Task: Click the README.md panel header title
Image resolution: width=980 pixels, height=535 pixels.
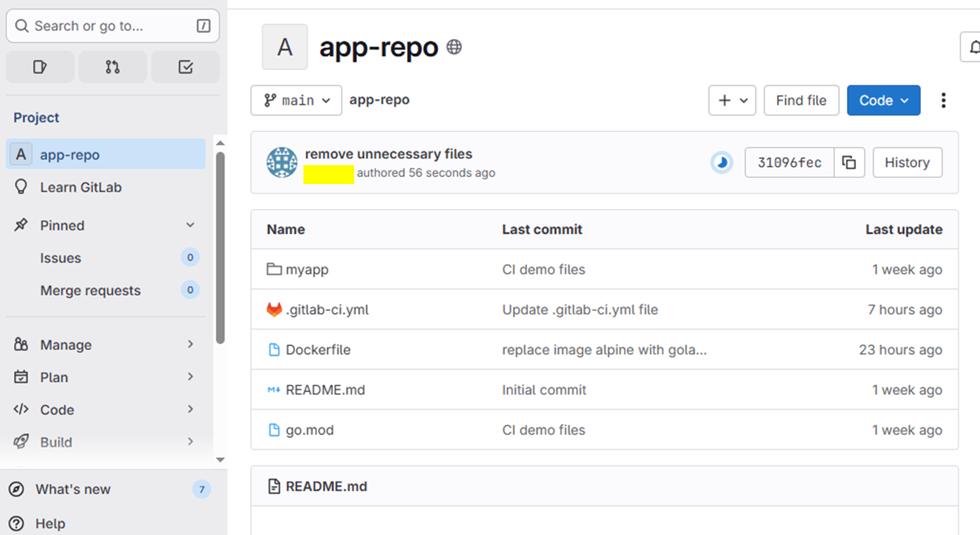Action: coord(327,486)
